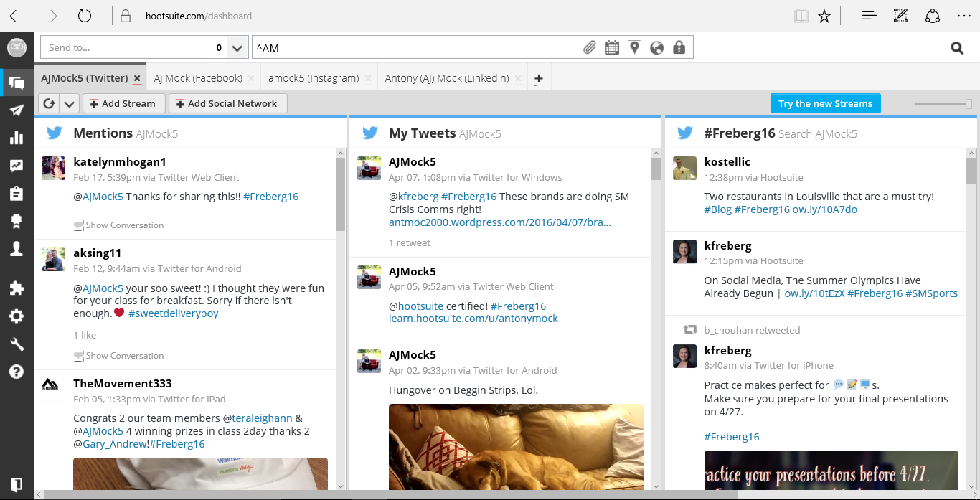The width and height of the screenshot is (980, 500).
Task: Click the attach media paperclip icon
Action: point(589,48)
